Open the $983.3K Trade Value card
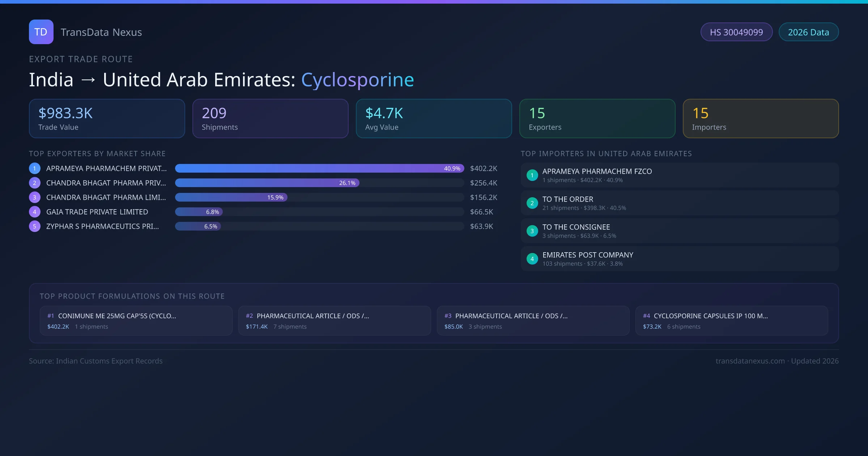Viewport: 868px width, 456px height. 107,119
